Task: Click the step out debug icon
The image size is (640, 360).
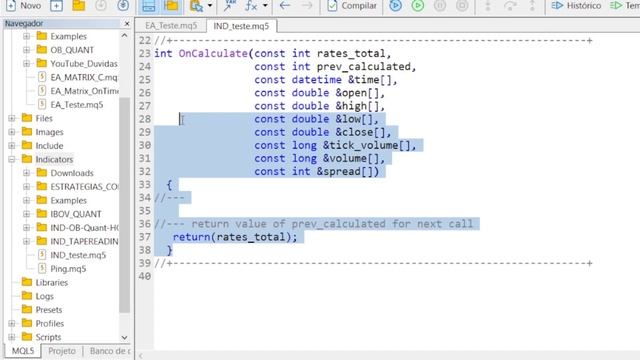Action: (x=532, y=5)
